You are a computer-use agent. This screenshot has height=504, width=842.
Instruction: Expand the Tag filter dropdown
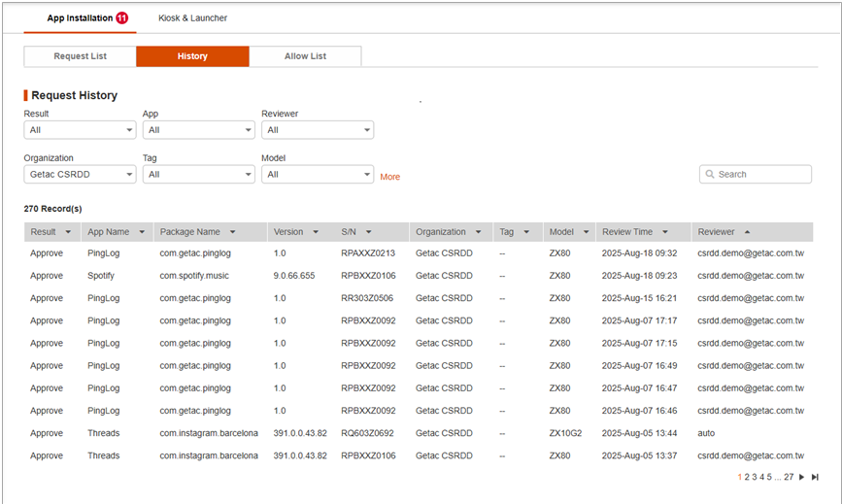[x=198, y=175]
